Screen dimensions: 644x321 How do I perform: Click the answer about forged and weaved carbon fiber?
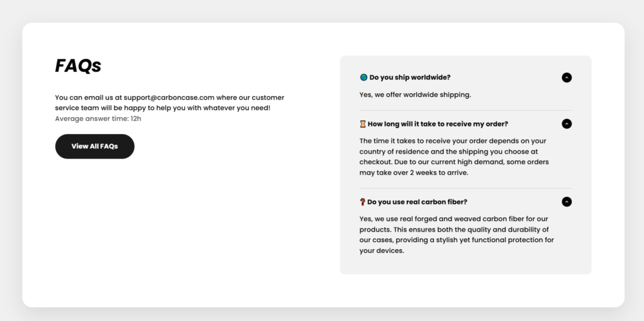tap(453, 234)
